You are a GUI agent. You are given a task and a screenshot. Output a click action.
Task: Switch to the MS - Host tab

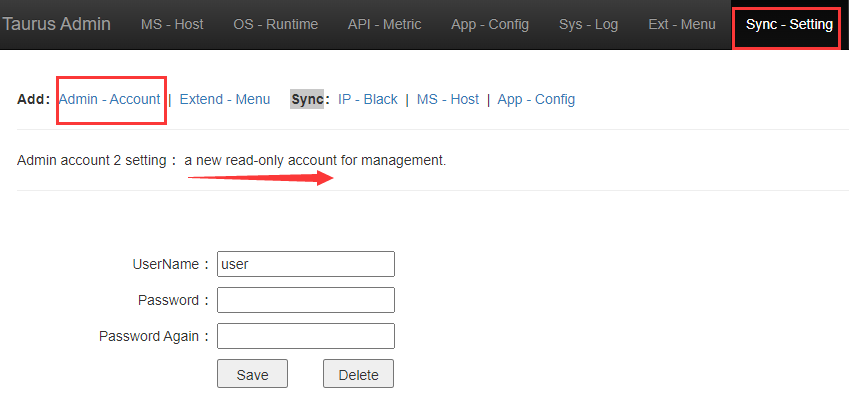172,24
